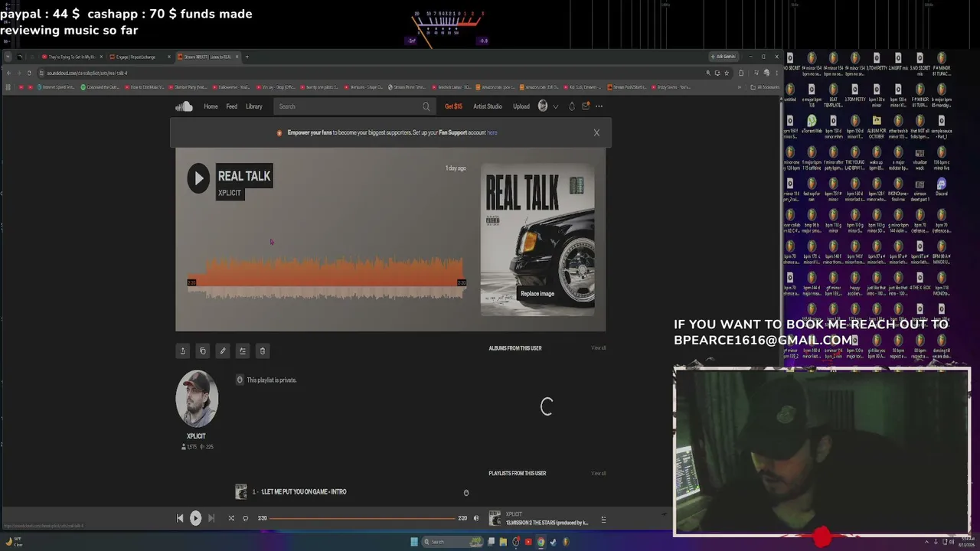Click the REAL TALK album artwork
Viewport: 980px width, 551px height.
[537, 240]
